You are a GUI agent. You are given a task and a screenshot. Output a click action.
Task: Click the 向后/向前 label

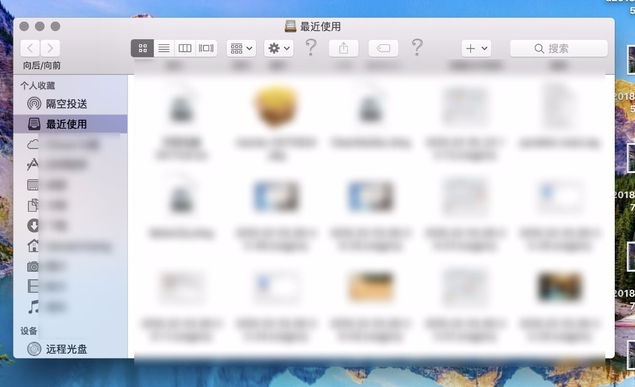[x=42, y=66]
